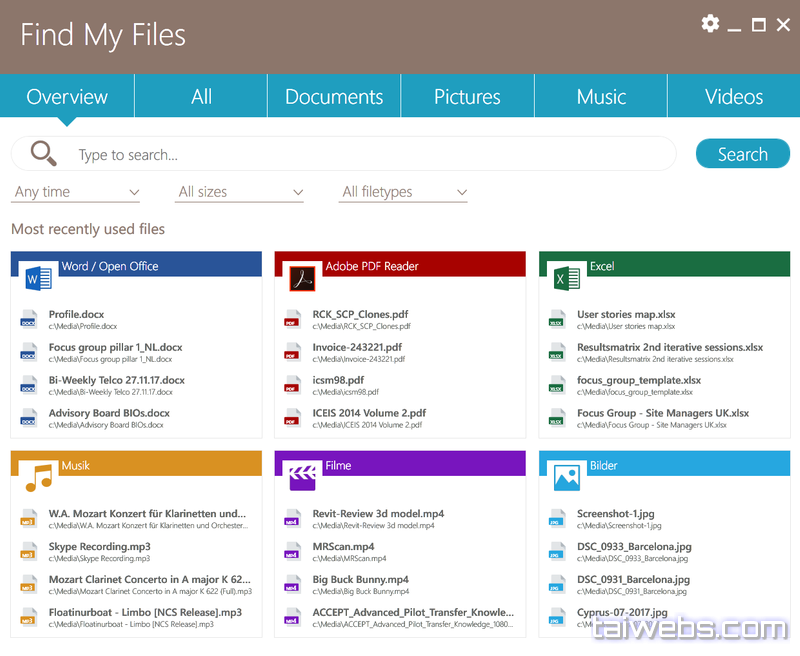Image resolution: width=800 pixels, height=656 pixels.
Task: Click the docx icon beside Profile.docx
Action: coord(28,319)
